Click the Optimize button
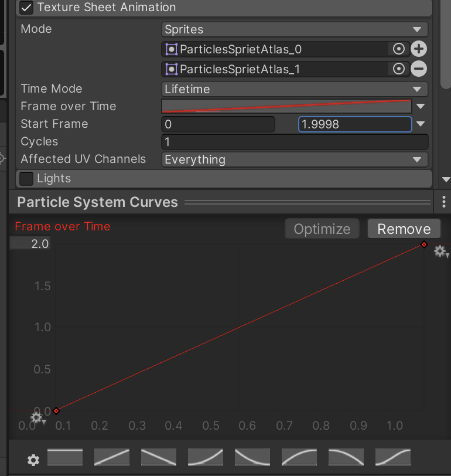Screen dimensions: 451x476 (322, 229)
